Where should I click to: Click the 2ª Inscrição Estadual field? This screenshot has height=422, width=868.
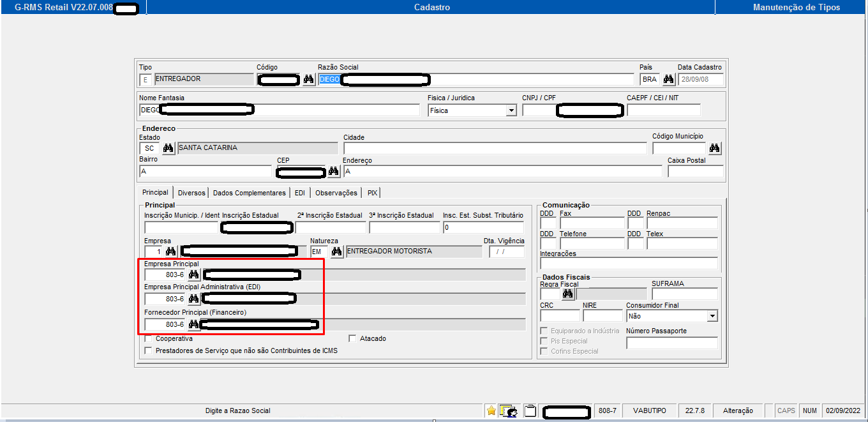point(331,227)
